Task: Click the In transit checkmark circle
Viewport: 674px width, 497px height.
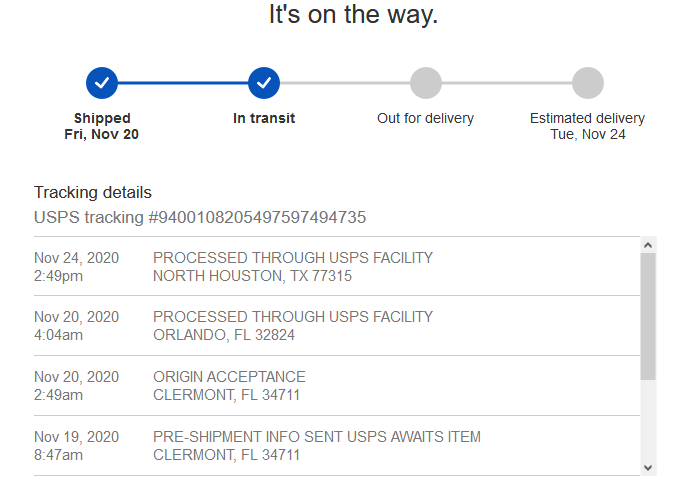Action: click(264, 83)
